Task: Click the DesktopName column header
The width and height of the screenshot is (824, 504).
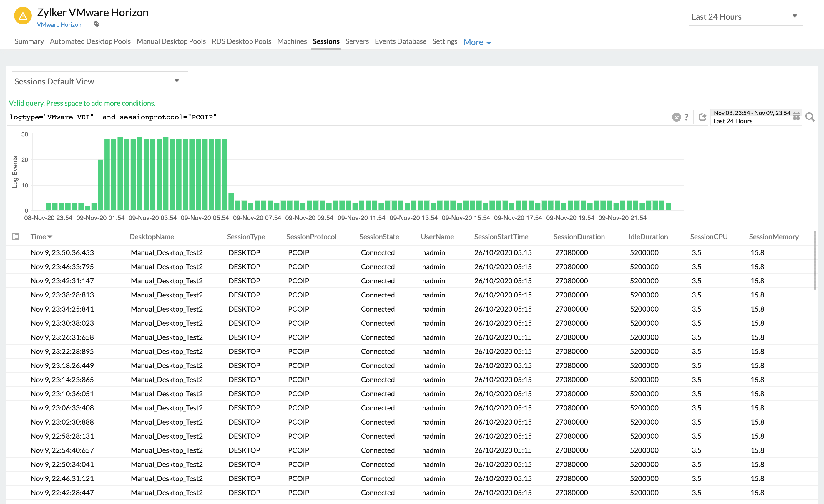Action: [x=152, y=237]
